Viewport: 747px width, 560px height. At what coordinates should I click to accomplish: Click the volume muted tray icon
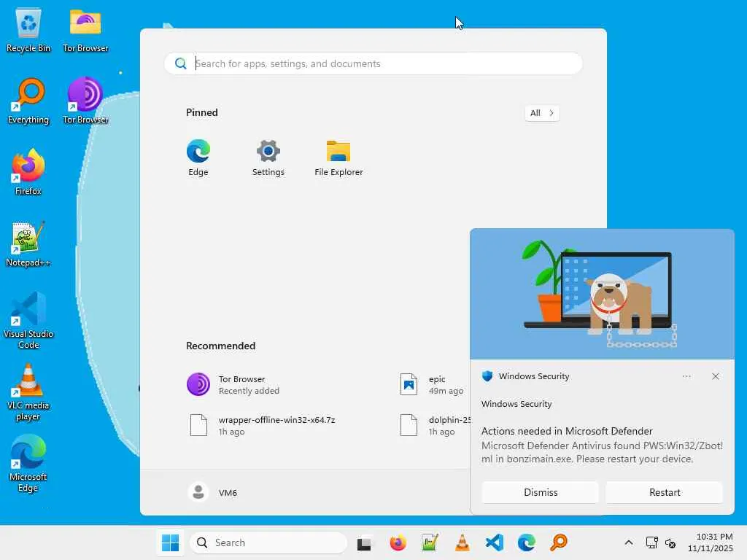(670, 542)
